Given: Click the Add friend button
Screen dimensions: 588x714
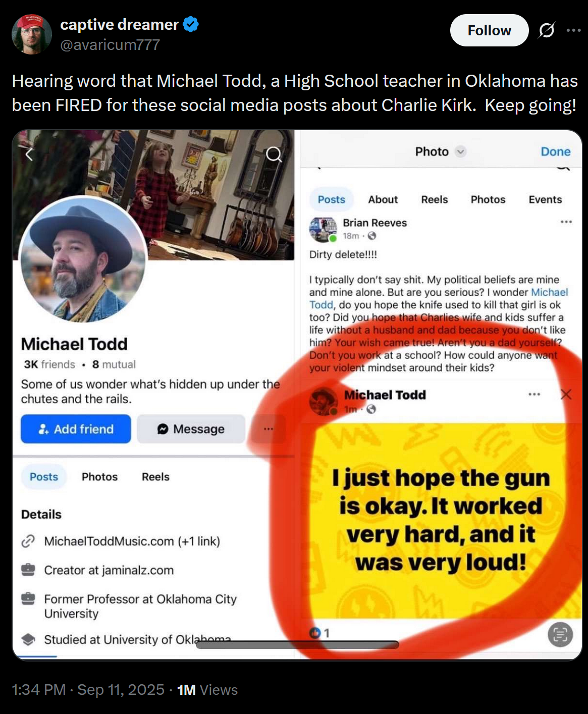Looking at the screenshot, I should [x=76, y=429].
